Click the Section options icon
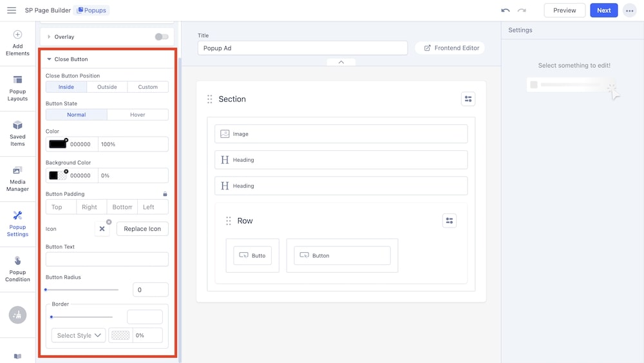 [468, 99]
